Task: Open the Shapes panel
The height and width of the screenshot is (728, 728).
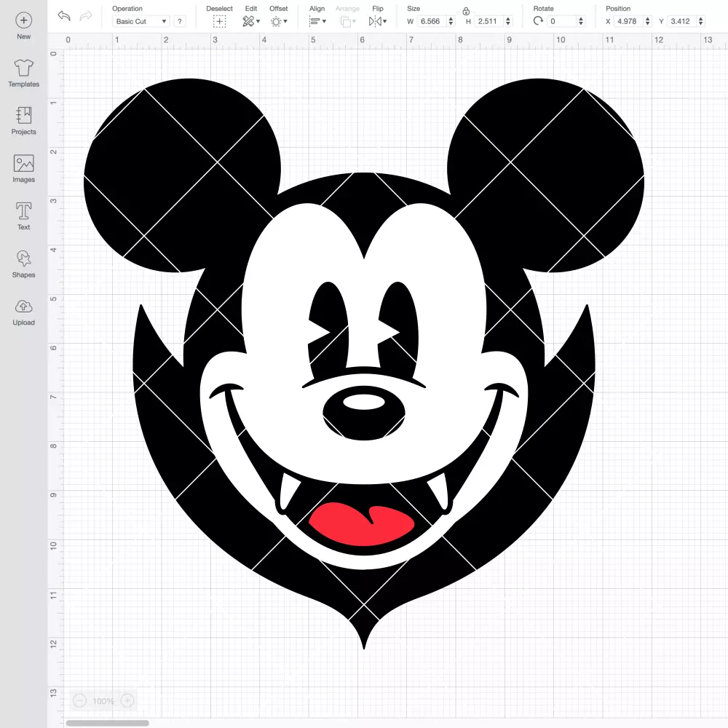Action: click(24, 258)
